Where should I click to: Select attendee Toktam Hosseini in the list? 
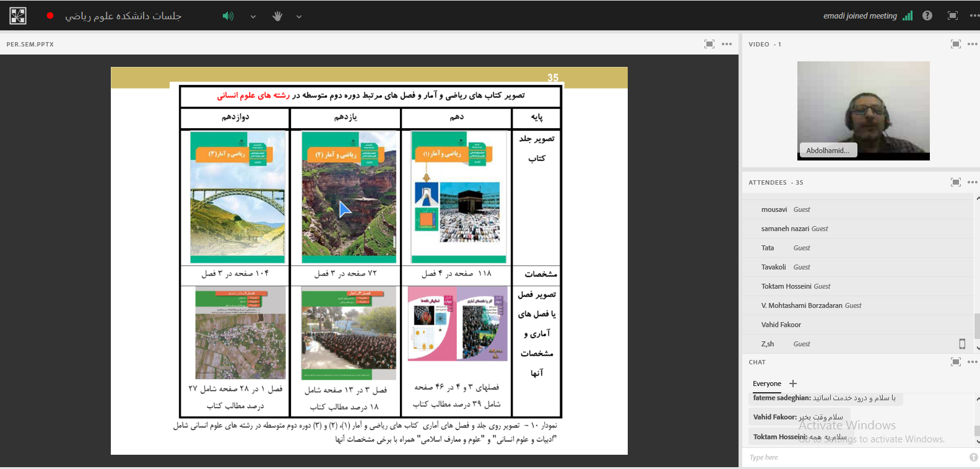(786, 286)
